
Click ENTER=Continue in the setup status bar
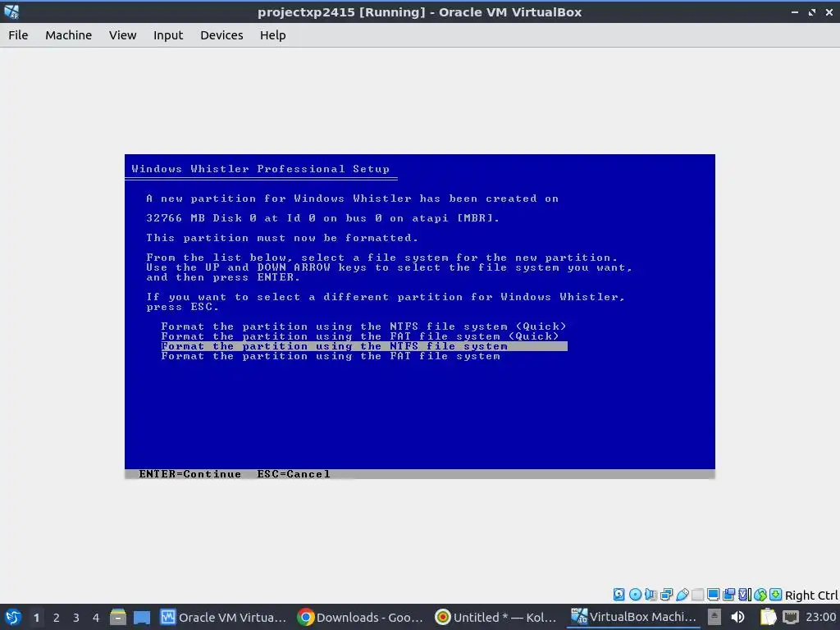pos(189,474)
